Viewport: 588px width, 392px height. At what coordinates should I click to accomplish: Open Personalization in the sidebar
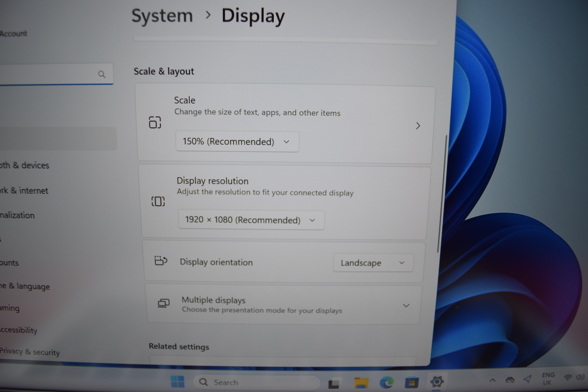17,215
